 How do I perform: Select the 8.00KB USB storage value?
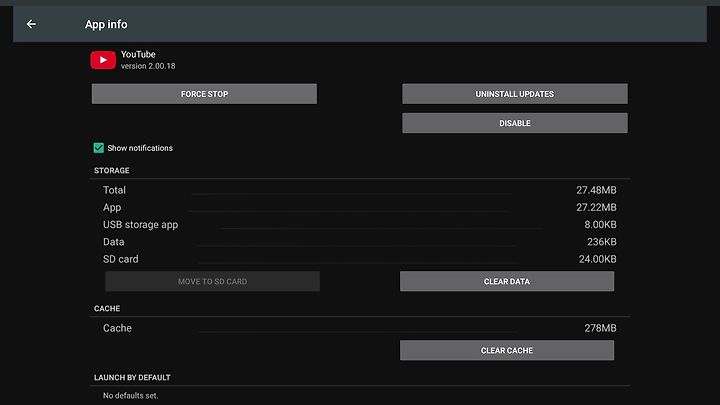[600, 225]
